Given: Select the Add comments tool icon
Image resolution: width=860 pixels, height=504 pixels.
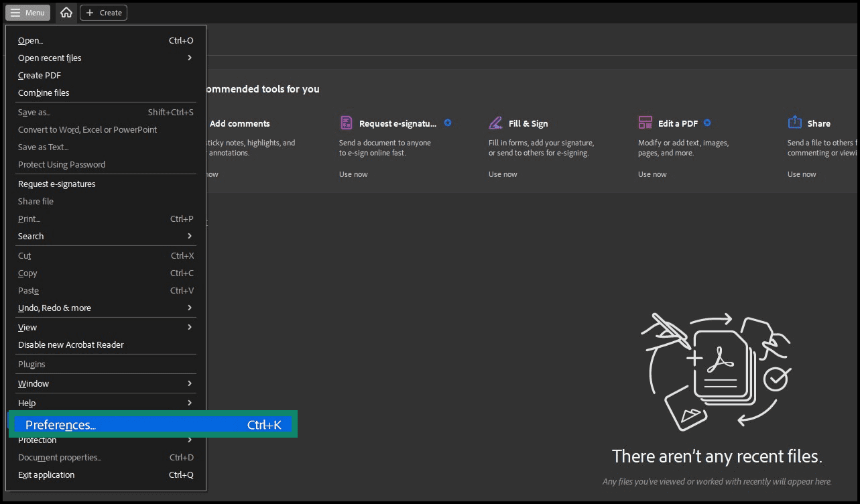Looking at the screenshot, I should [x=196, y=123].
